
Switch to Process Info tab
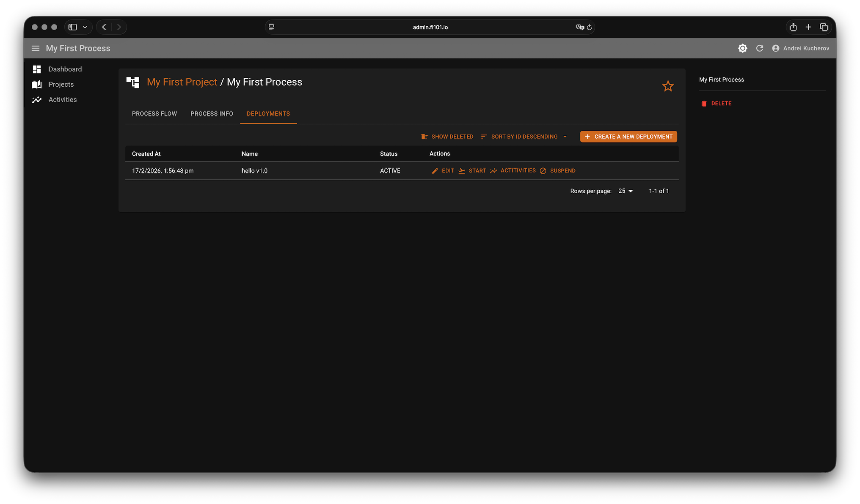point(212,114)
